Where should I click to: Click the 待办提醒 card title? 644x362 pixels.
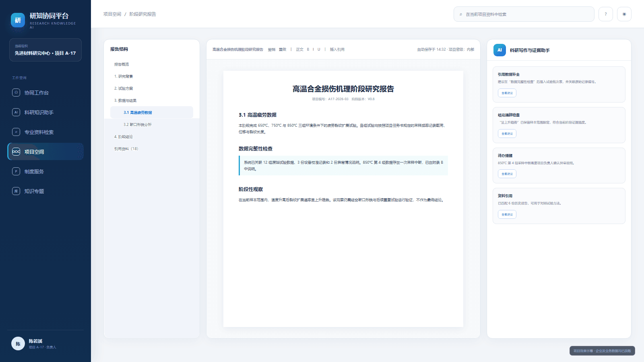click(505, 156)
